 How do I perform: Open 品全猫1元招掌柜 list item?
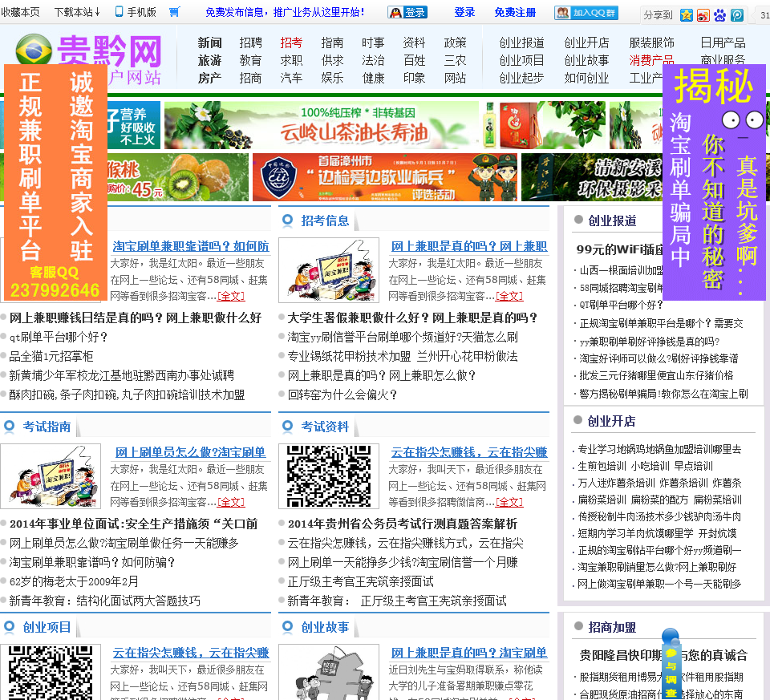click(51, 356)
